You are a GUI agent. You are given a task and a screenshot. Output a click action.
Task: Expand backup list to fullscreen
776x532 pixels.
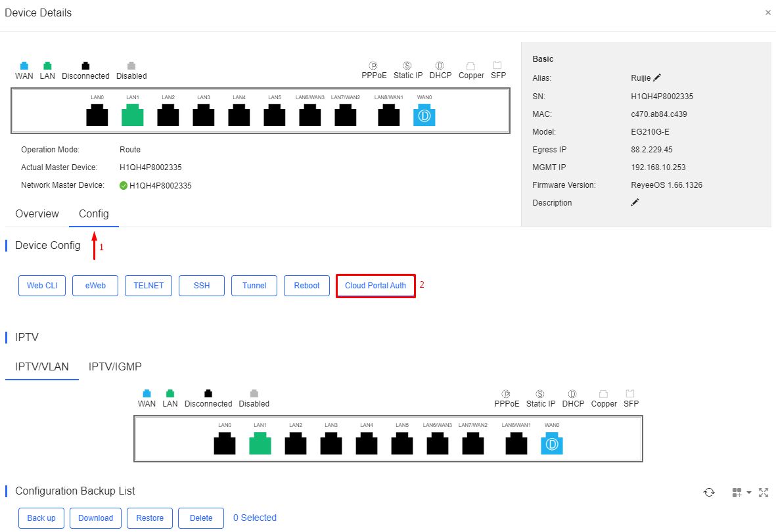(764, 493)
